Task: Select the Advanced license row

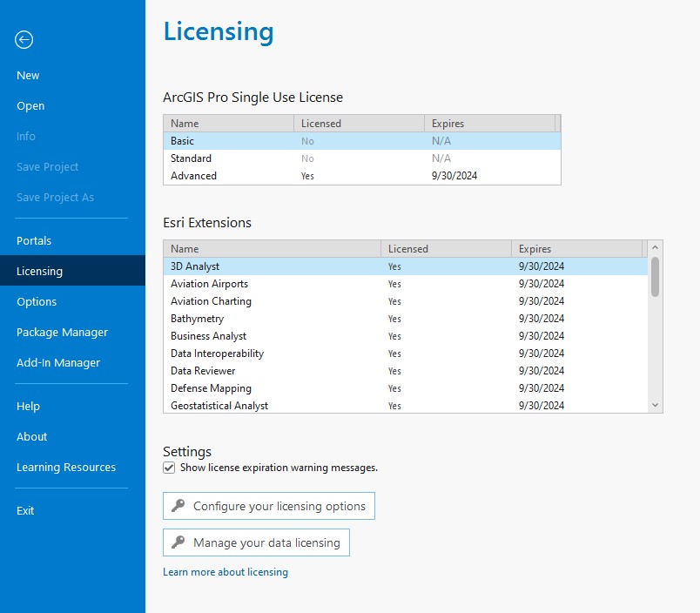Action: point(261,175)
